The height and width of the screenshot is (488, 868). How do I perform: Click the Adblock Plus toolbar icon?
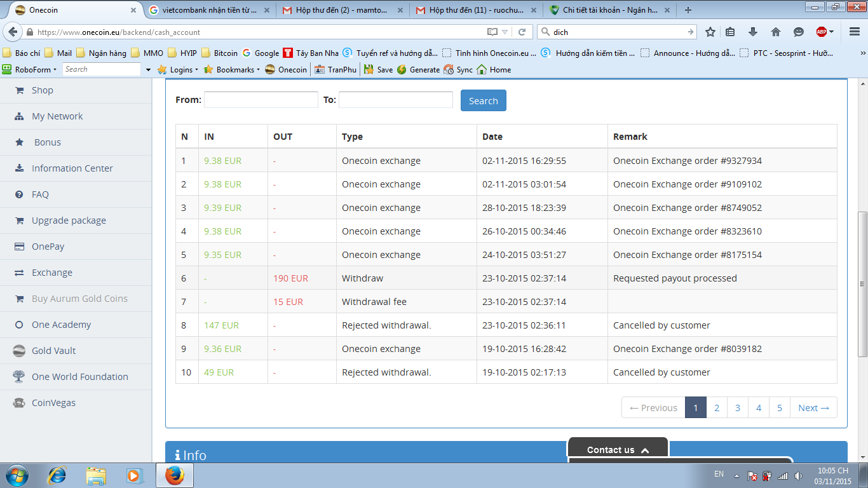824,32
